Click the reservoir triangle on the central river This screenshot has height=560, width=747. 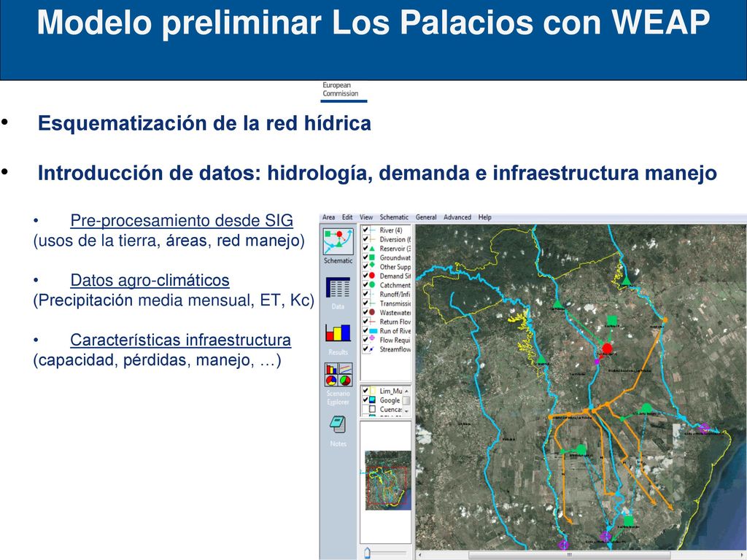pos(557,303)
